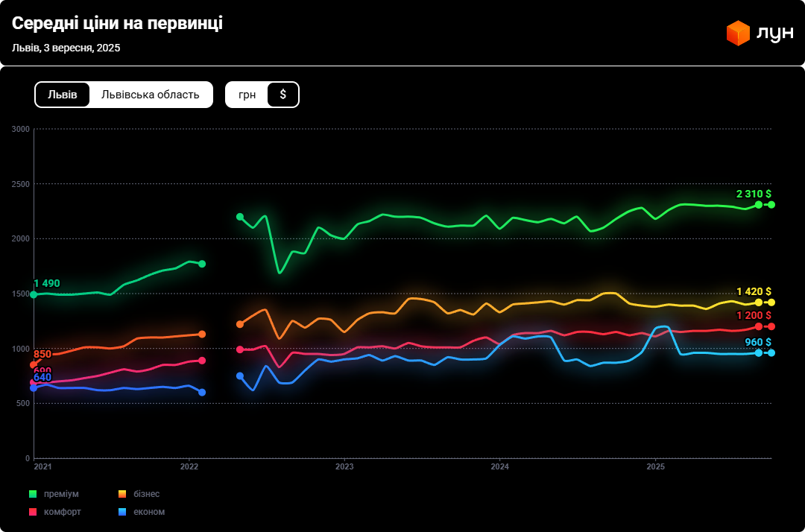Toggle комфорт series in legend
This screenshot has width=805, height=532.
coord(63,512)
